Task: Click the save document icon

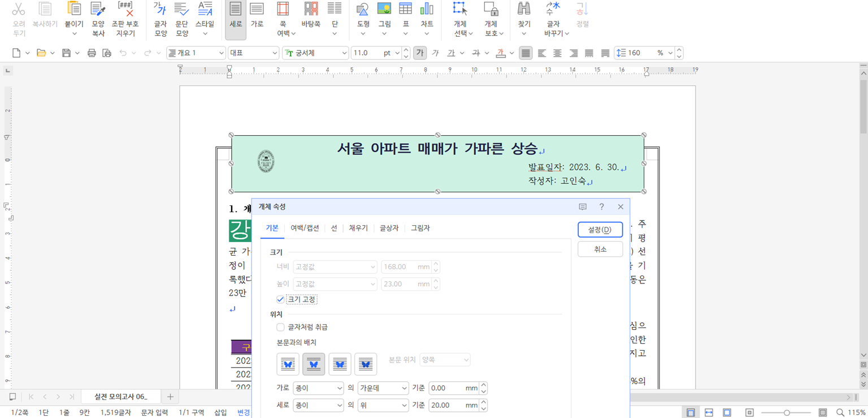Action: 66,53
